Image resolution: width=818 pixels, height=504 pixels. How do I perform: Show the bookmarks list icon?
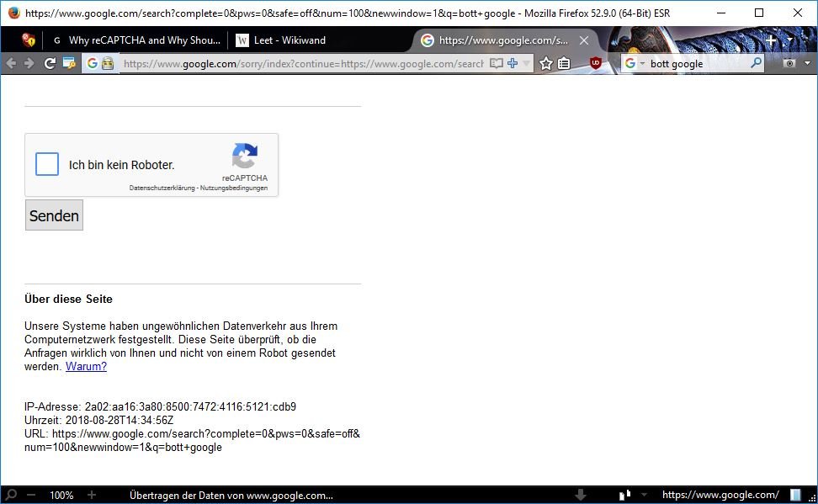tap(564, 64)
